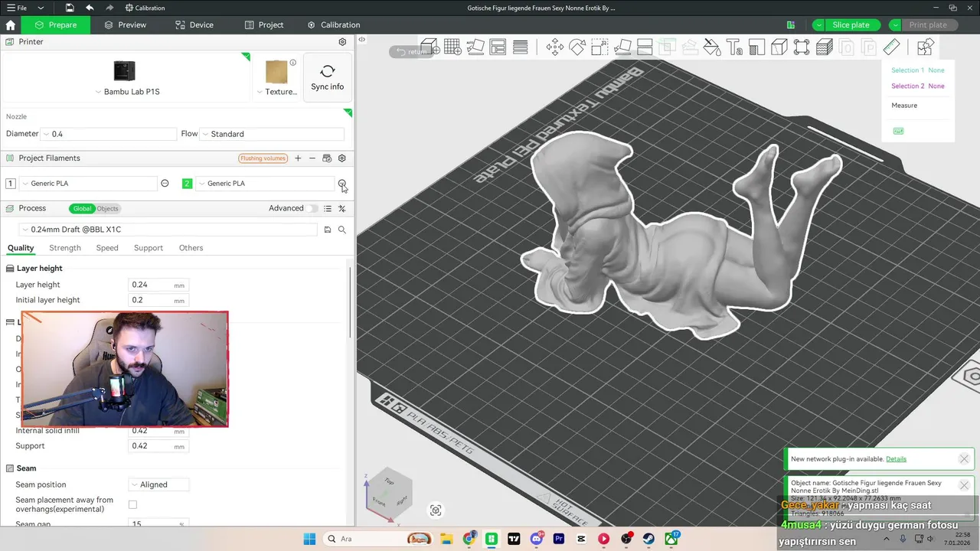The image size is (980, 551).
Task: Select the Measure ruler tool
Action: coord(891,47)
